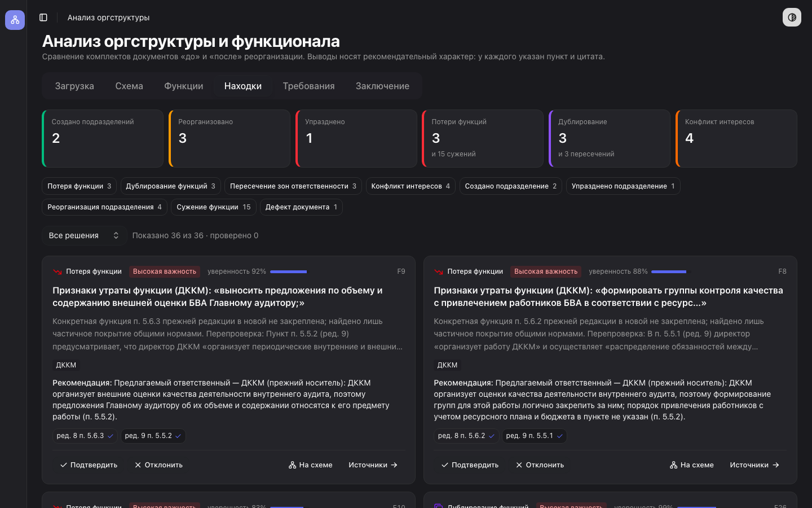The width and height of the screenshot is (812, 508).
Task: Open Источники for finding F9
Action: tap(373, 465)
